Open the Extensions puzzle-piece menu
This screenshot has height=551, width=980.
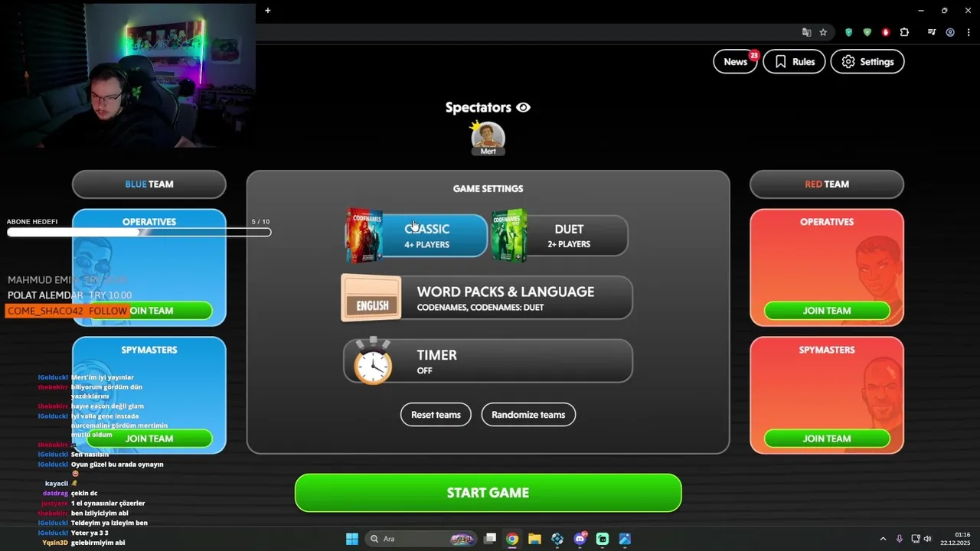coord(904,32)
